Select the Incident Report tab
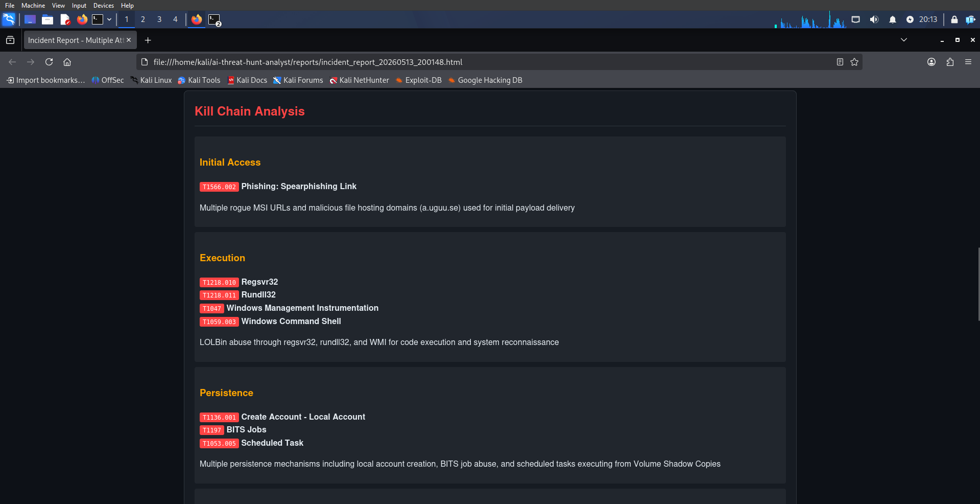980x504 pixels. [76, 40]
